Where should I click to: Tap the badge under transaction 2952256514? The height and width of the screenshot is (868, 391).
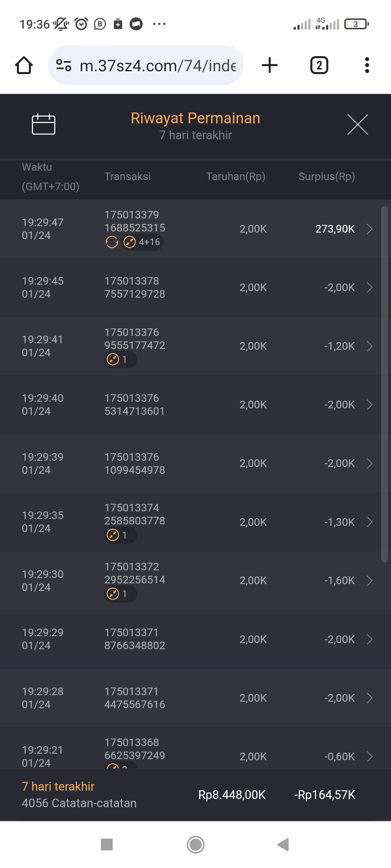(x=120, y=594)
